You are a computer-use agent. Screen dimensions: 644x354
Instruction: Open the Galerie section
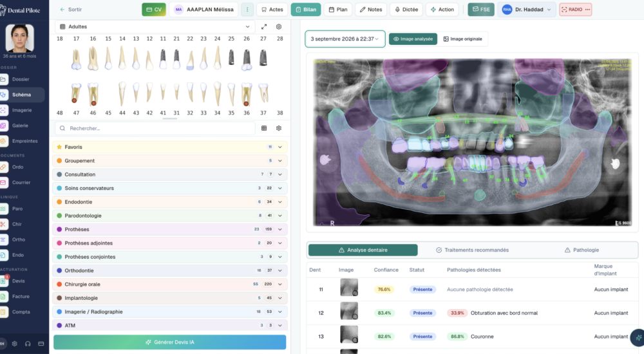point(20,126)
